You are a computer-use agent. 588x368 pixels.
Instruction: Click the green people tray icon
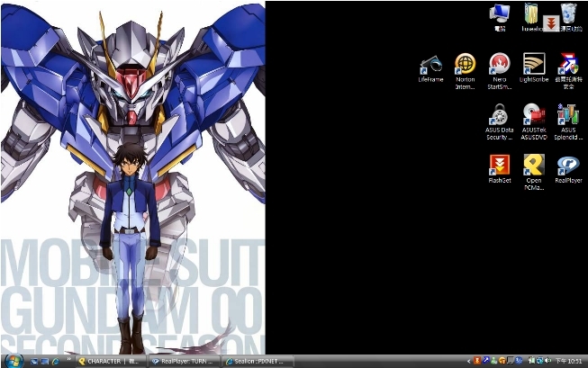(x=493, y=361)
